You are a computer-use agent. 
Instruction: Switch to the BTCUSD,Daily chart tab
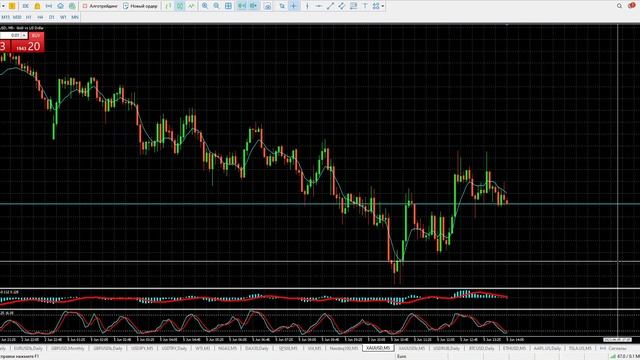pos(482,348)
